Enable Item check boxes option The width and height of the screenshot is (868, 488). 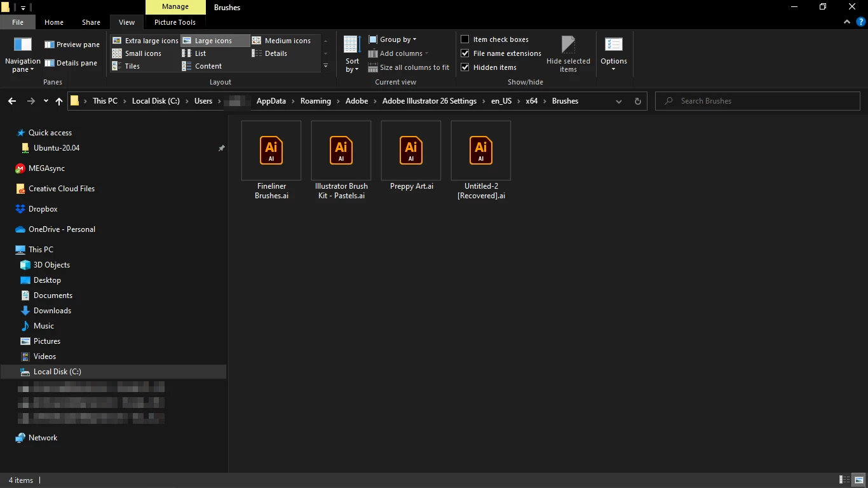(x=495, y=39)
